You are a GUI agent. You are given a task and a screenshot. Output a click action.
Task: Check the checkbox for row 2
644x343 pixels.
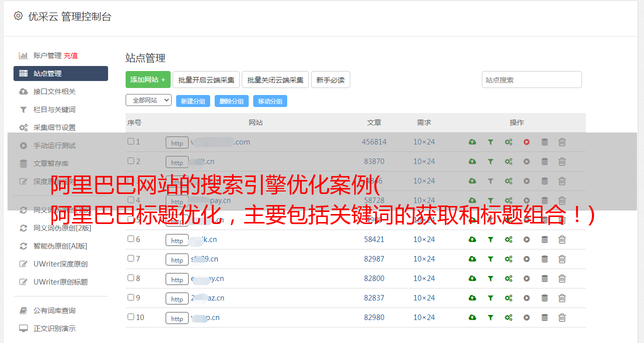131,161
